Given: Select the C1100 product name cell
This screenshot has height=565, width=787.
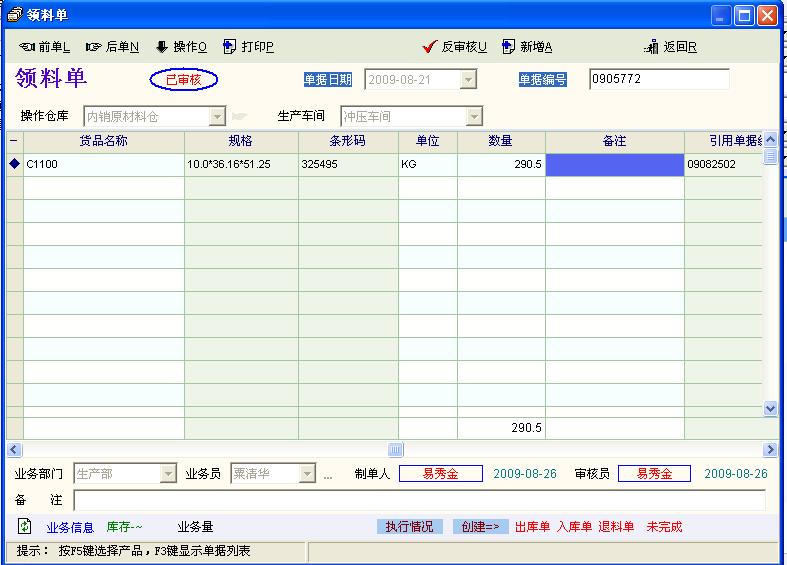Looking at the screenshot, I should 103,164.
